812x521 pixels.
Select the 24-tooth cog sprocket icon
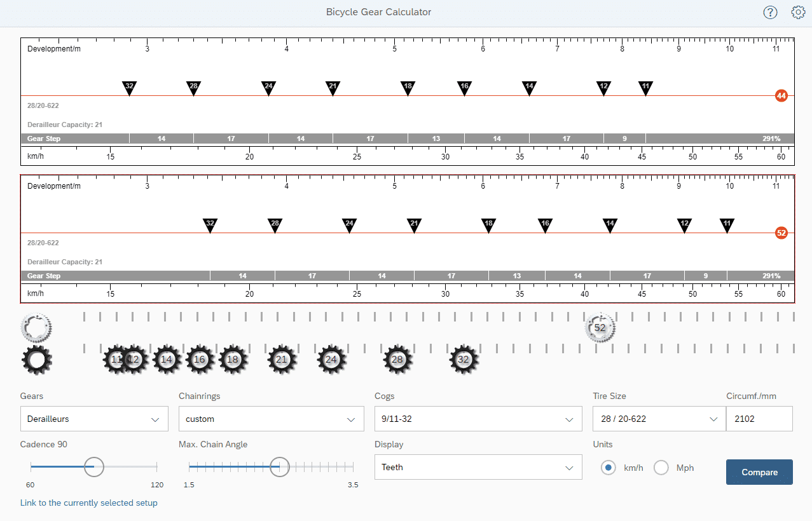coord(331,360)
